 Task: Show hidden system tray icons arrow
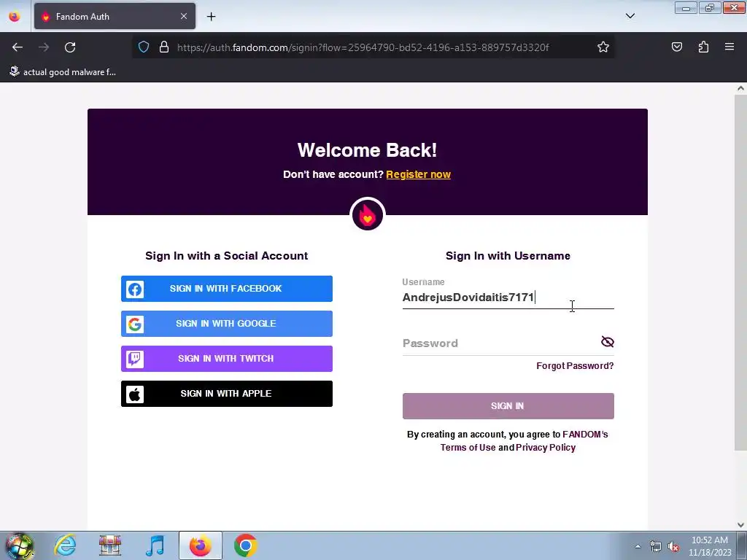638,546
